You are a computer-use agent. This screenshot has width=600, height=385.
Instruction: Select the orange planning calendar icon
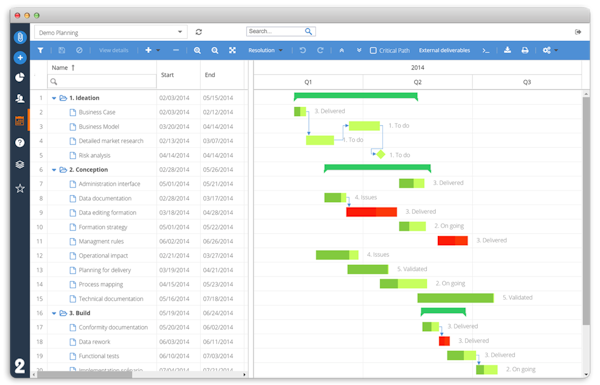point(20,121)
